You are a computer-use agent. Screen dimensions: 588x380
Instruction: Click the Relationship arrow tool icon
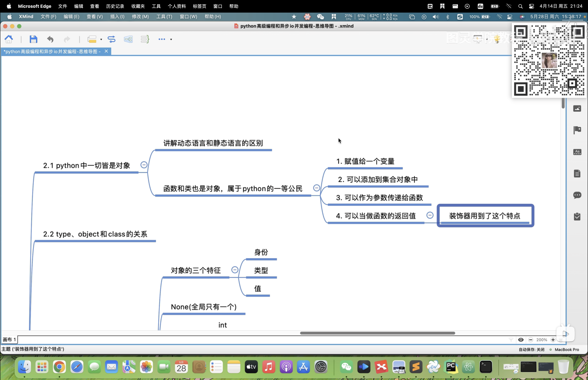pyautogui.click(x=112, y=39)
